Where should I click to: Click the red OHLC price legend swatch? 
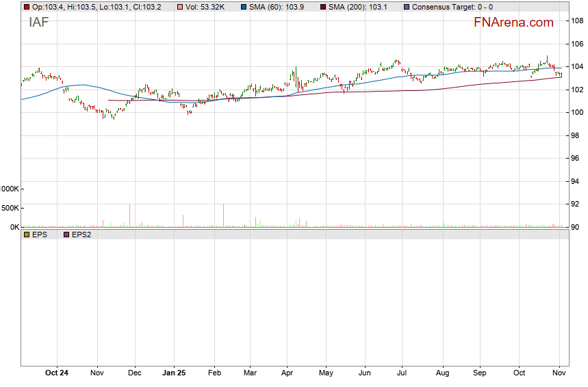pos(27,7)
